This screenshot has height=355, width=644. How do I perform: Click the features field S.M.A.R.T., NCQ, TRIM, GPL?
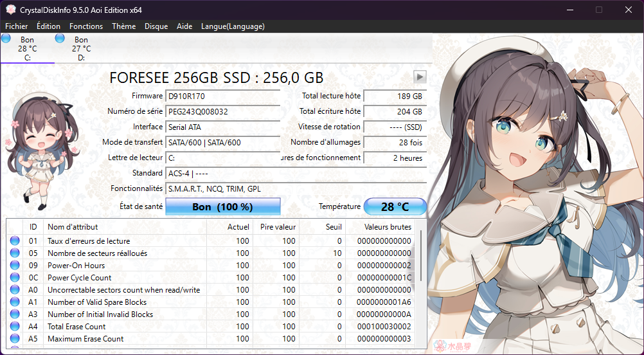pos(296,189)
